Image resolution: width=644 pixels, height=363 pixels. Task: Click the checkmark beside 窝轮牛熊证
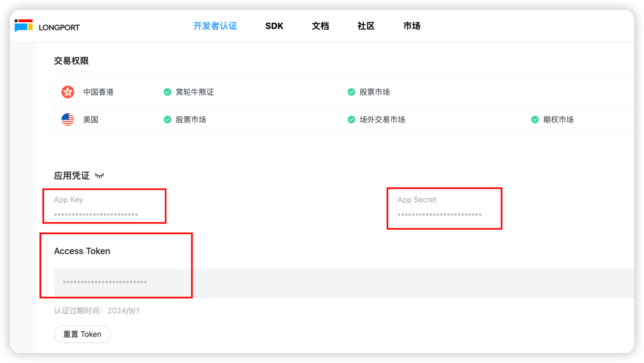(167, 92)
